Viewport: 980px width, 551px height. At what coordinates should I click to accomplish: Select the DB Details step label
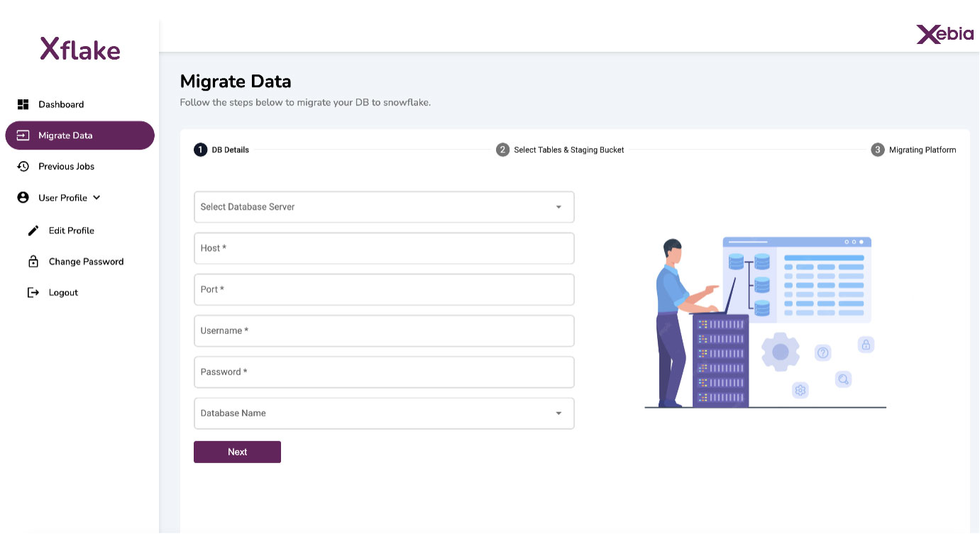click(231, 150)
